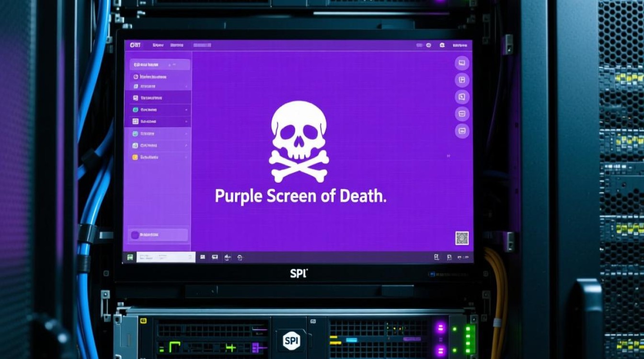
Task: Click the top circular button in right-side column
Action: pos(462,63)
